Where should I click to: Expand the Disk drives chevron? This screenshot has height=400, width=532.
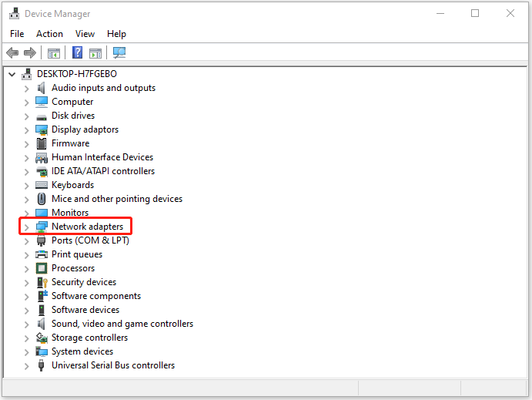pyautogui.click(x=26, y=116)
